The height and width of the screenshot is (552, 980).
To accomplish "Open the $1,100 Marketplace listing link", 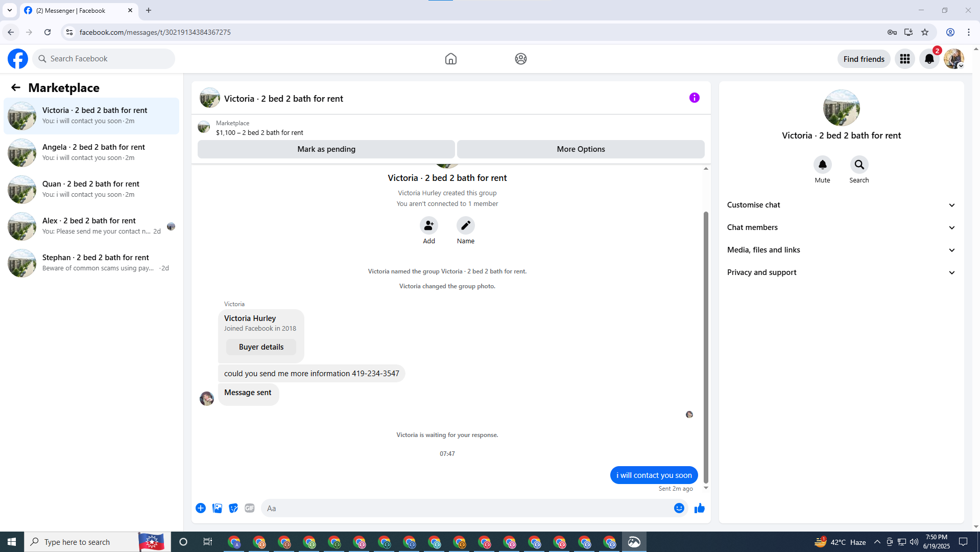I will (259, 132).
